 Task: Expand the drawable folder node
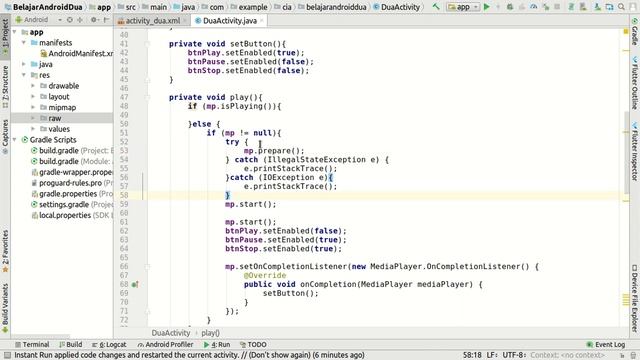[33, 86]
